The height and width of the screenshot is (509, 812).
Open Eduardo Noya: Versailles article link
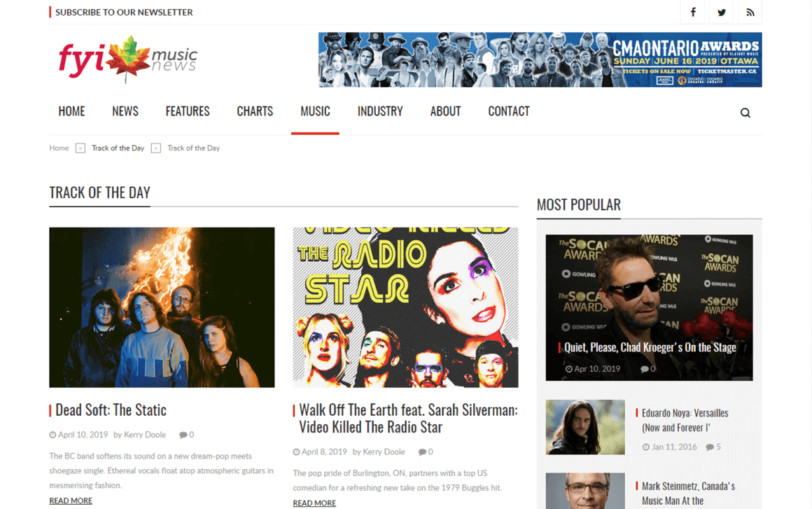pos(685,421)
